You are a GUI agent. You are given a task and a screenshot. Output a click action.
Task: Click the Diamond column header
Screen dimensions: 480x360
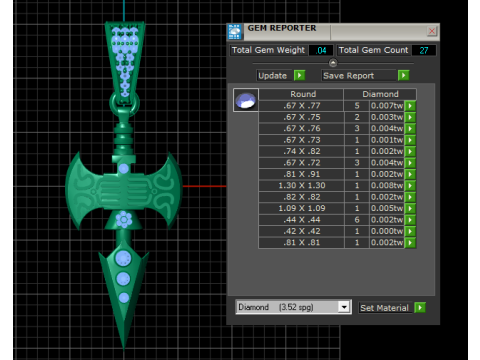coord(380,94)
